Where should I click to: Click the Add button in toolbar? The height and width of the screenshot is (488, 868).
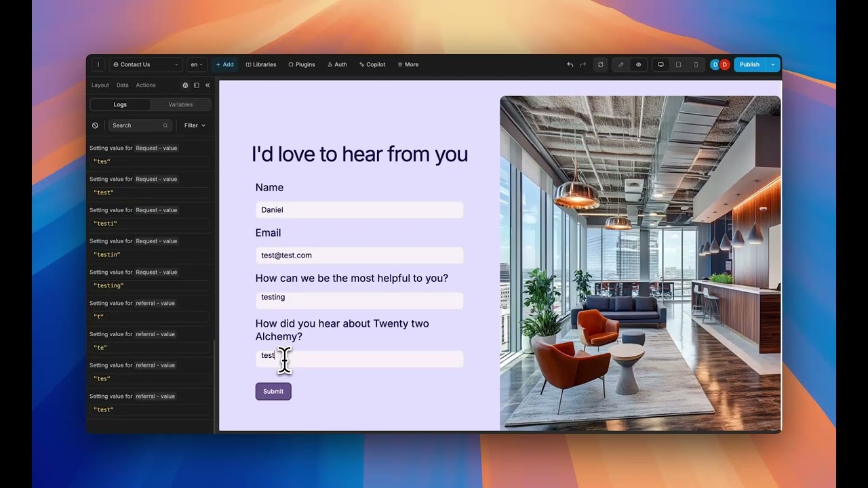click(224, 64)
